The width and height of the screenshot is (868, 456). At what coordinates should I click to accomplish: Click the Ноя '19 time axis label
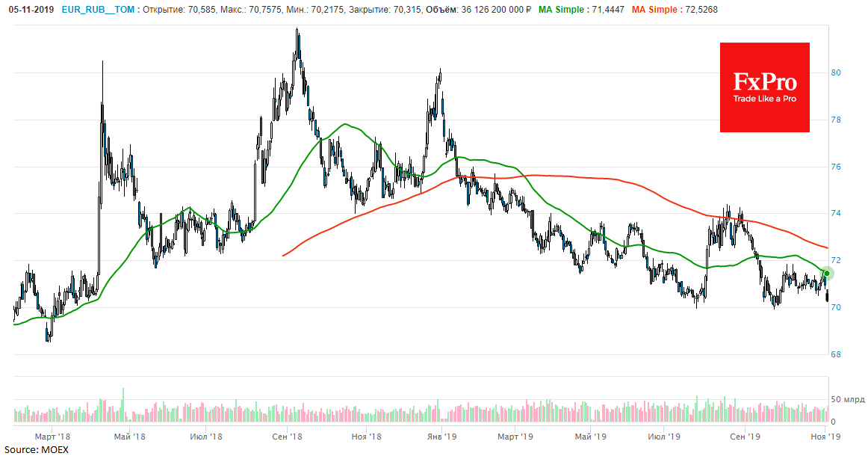pyautogui.click(x=825, y=437)
